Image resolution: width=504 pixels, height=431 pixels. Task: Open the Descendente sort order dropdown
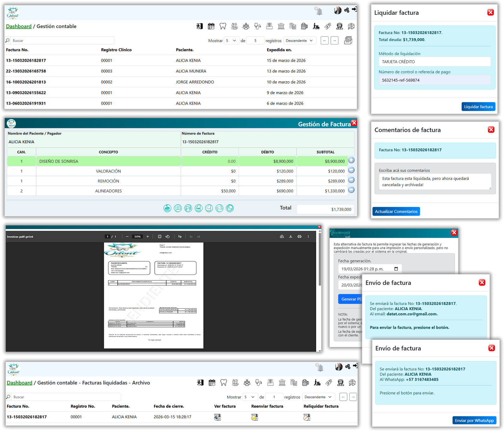pyautogui.click(x=299, y=41)
